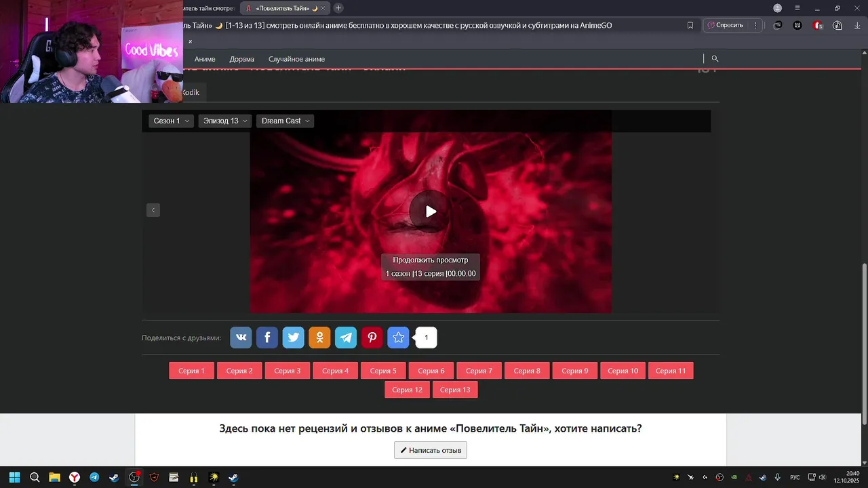
Task: Select Серия 13 episode button
Action: coord(455,390)
